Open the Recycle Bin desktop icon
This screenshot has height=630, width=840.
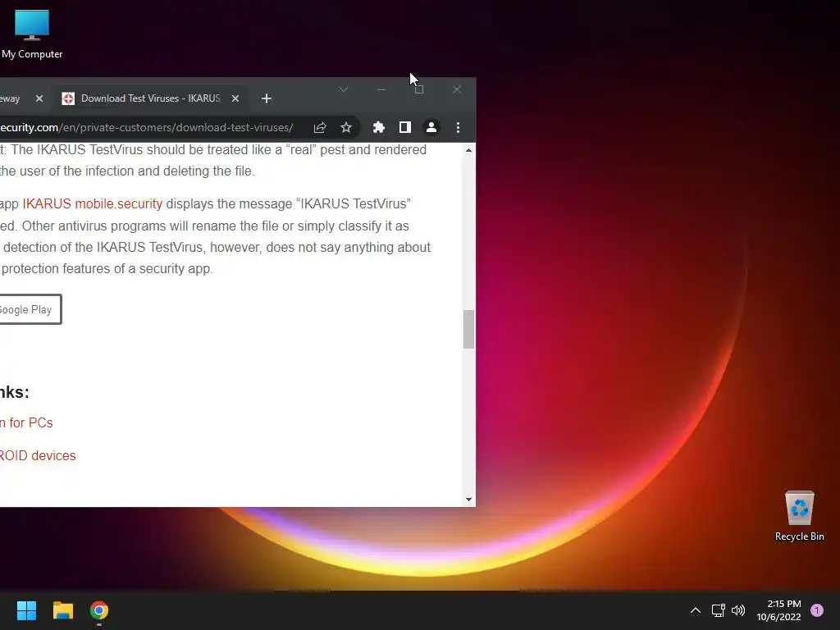coord(799,517)
